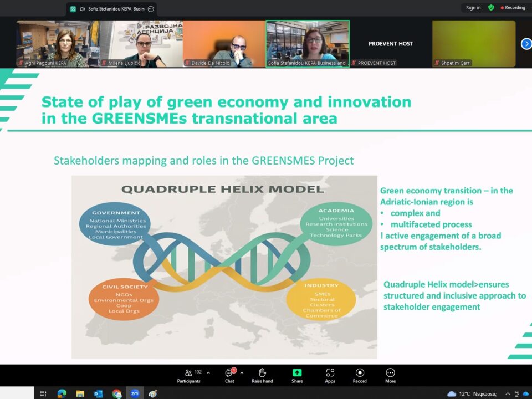
Task: Click the green encryption shield icon
Action: pyautogui.click(x=491, y=8)
